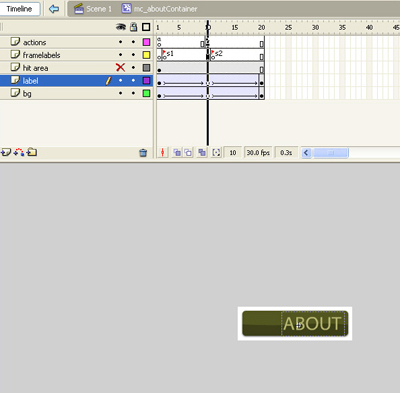Toggle visibility dot of framelabels layer
The height and width of the screenshot is (393, 400).
[120, 55]
